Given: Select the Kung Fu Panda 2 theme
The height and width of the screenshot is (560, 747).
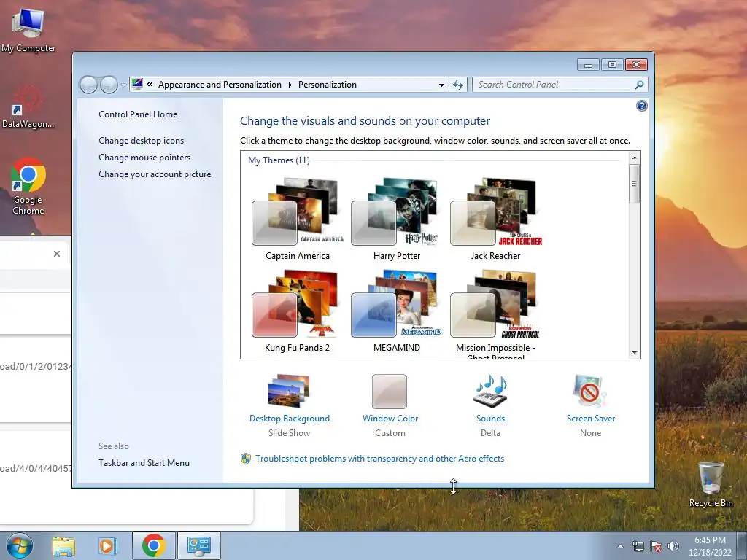Looking at the screenshot, I should 298,311.
